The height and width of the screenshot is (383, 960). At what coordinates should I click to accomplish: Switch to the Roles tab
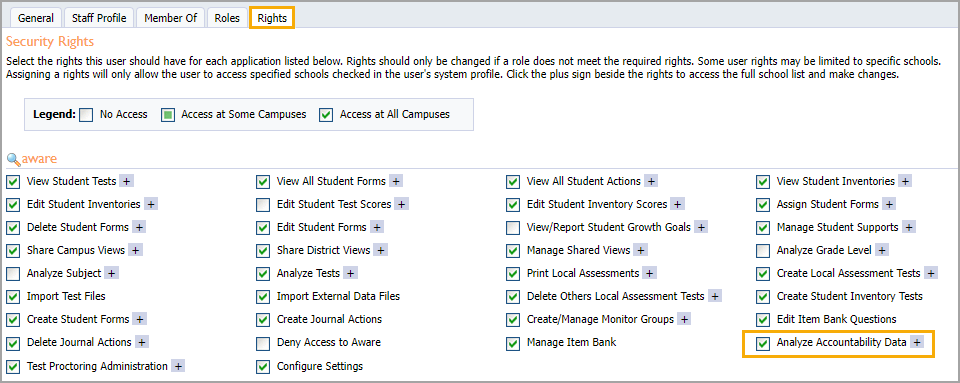[x=227, y=18]
